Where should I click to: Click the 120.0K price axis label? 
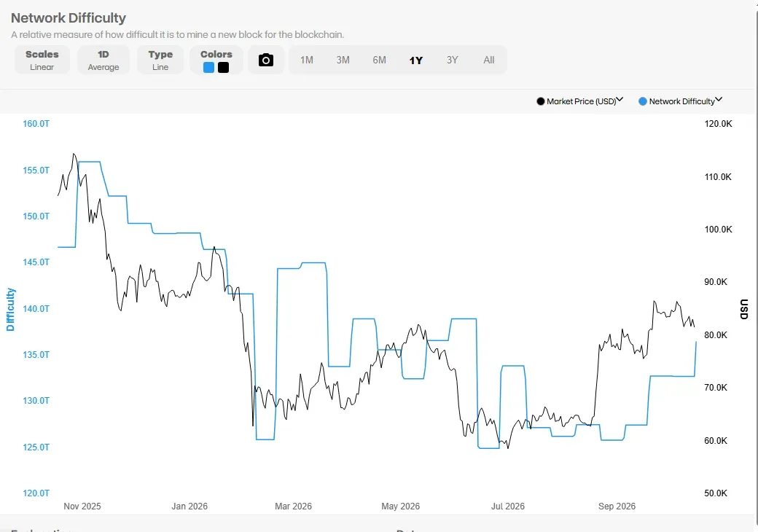pyautogui.click(x=718, y=124)
